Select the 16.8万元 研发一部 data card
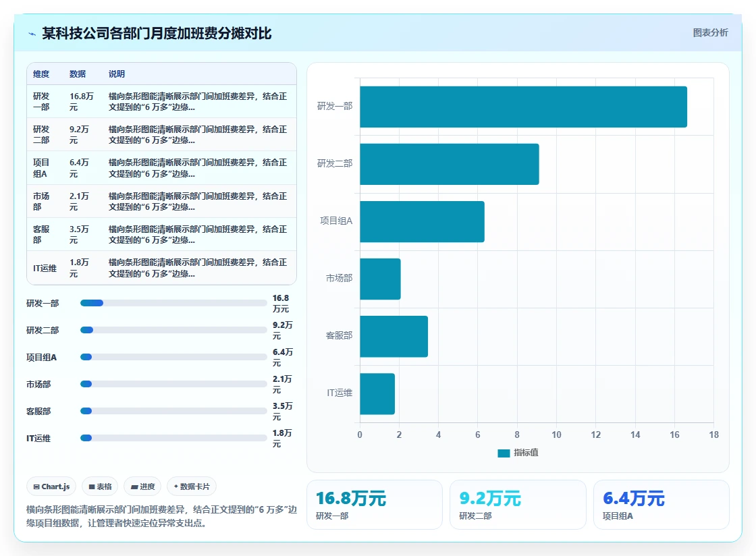 (375, 505)
